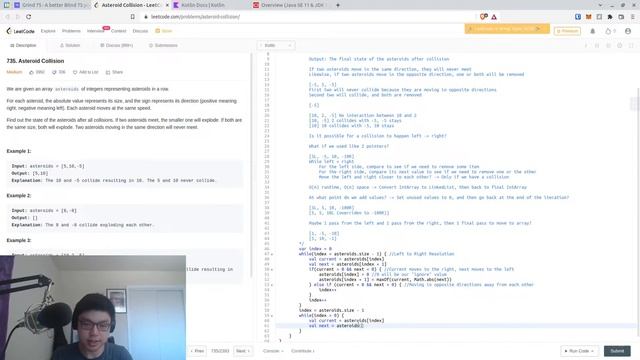
Task: Select the Submissions tab
Action: pyautogui.click(x=163, y=45)
